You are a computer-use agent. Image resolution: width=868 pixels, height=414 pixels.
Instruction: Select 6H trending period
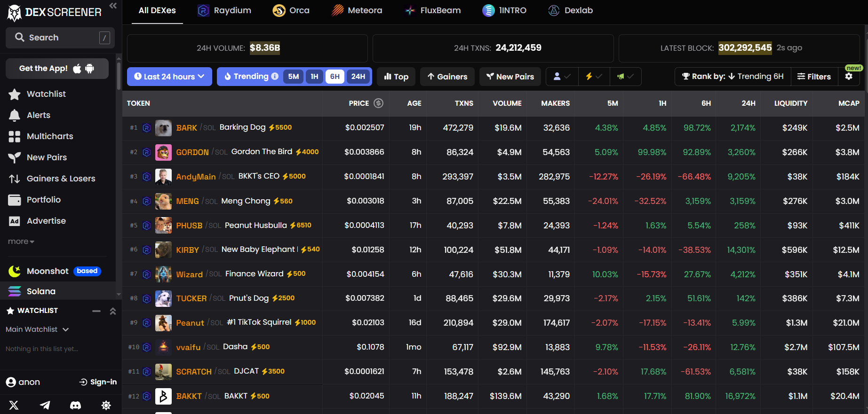point(335,77)
